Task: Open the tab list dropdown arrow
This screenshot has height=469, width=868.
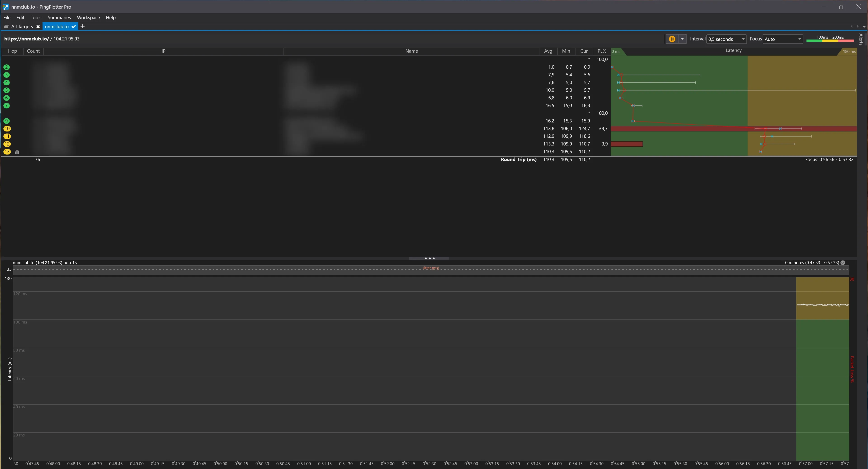Action: pyautogui.click(x=864, y=27)
